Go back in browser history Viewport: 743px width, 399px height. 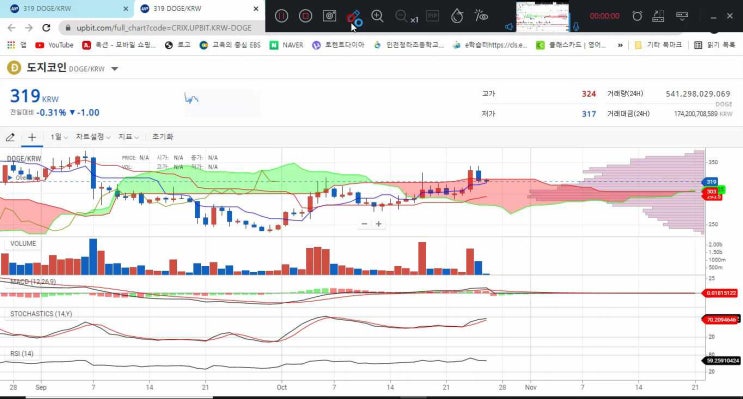click(12, 28)
